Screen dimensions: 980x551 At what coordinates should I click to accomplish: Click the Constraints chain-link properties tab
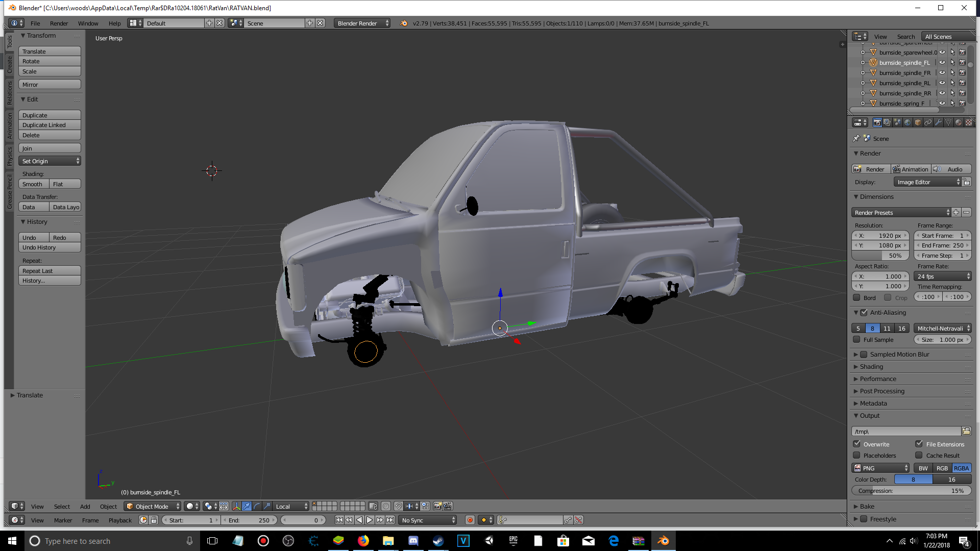click(x=928, y=122)
